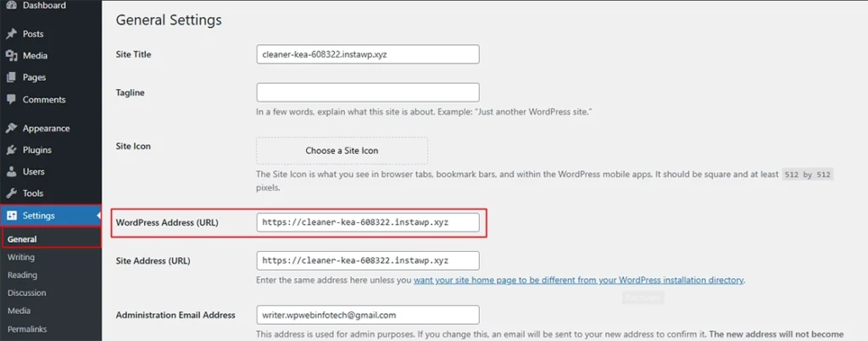Click the Media library icon in the upper sidebar
Image resolution: width=868 pixels, height=341 pixels.
[11, 55]
